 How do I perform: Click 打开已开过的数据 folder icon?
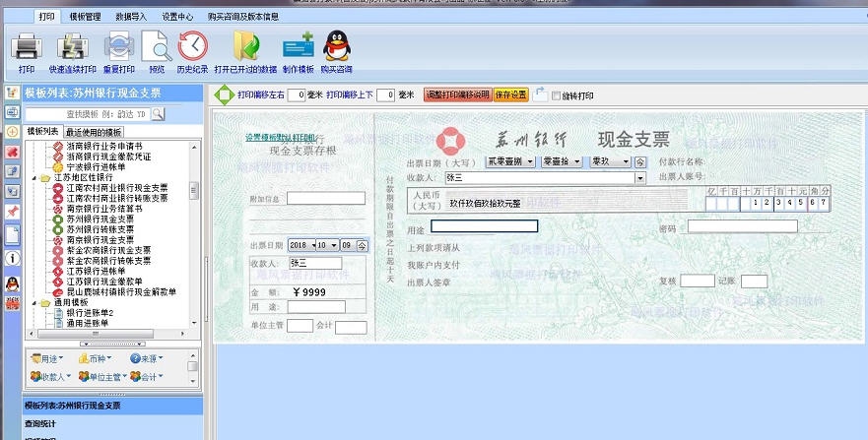click(x=245, y=46)
